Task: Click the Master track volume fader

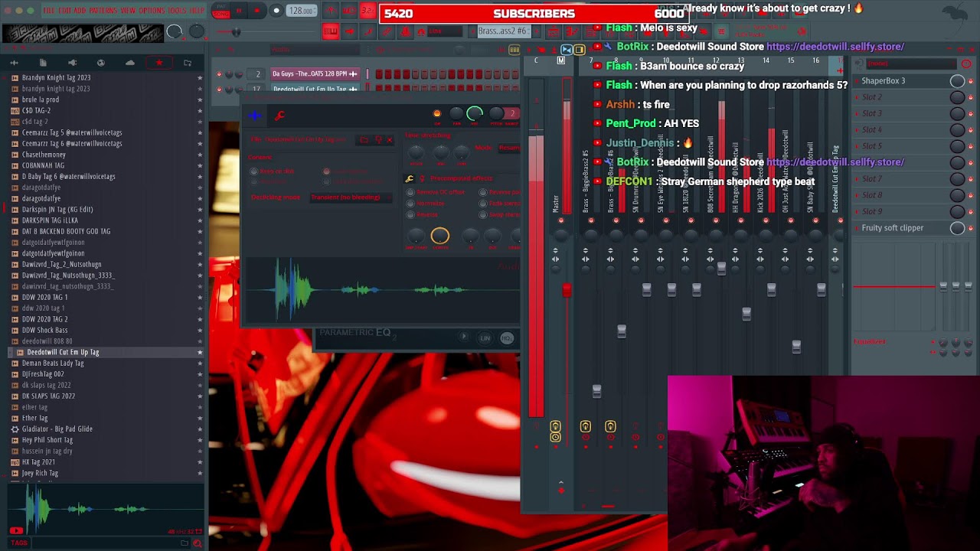Action: coord(567,290)
